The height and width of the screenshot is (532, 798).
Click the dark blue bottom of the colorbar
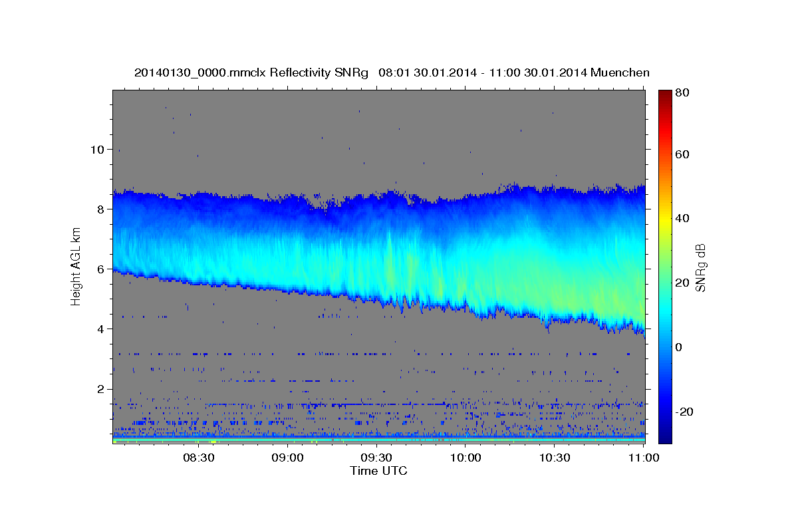pyautogui.click(x=665, y=436)
